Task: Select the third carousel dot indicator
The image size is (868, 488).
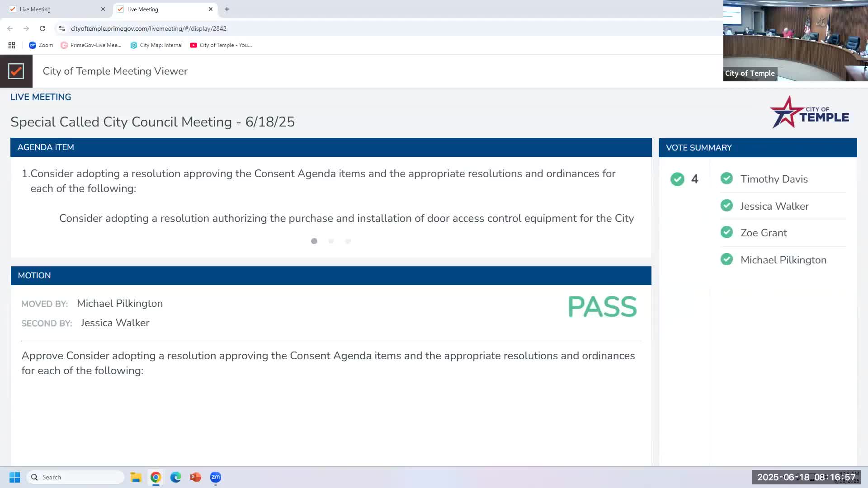Action: click(x=348, y=241)
